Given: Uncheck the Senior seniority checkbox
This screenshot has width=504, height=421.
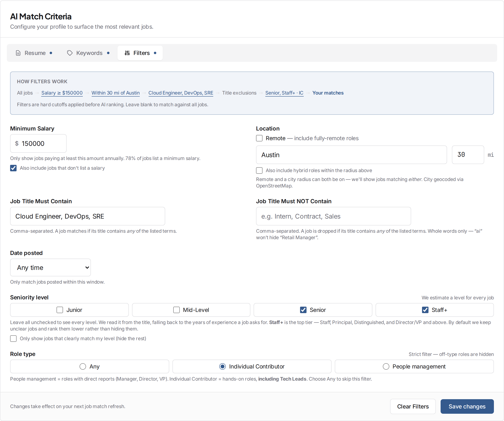Looking at the screenshot, I should pos(303,310).
